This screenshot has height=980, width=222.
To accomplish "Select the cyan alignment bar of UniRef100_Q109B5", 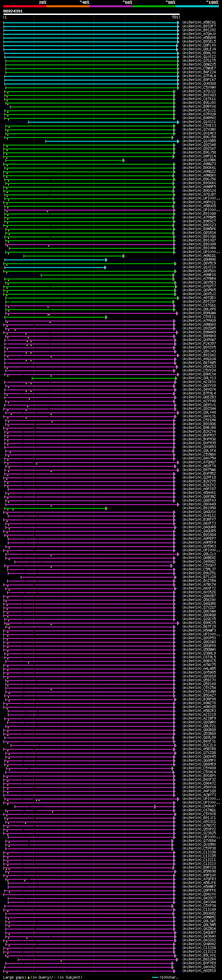I will click(112, 141).
